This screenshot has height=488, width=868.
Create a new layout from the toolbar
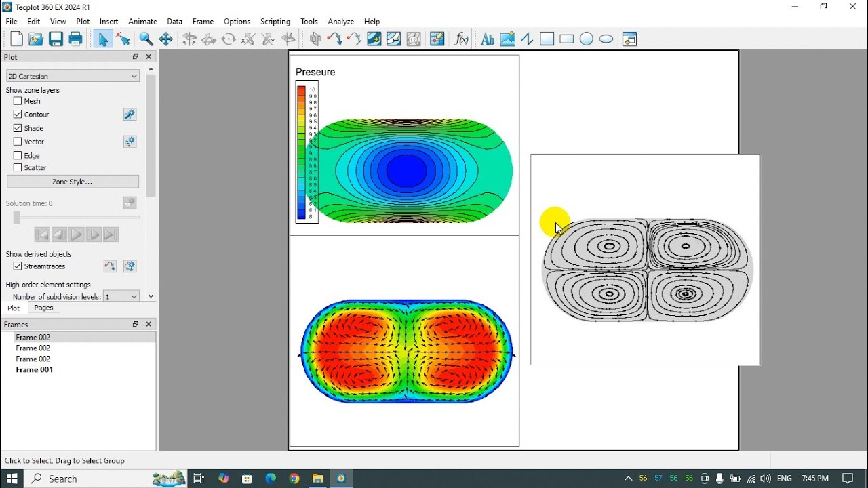[x=16, y=39]
